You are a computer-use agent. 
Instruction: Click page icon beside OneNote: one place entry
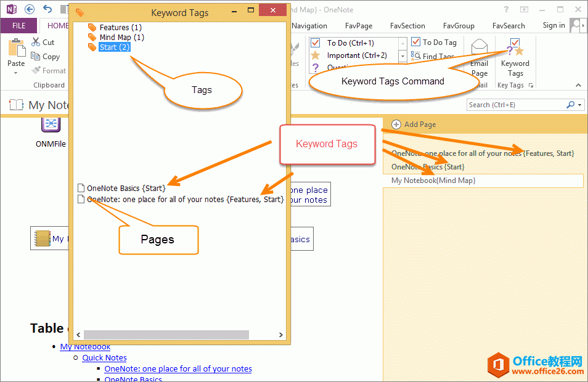click(81, 199)
